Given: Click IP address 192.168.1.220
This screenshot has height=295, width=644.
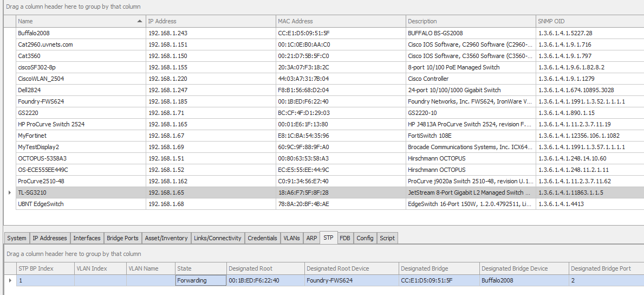Looking at the screenshot, I should tap(167, 79).
